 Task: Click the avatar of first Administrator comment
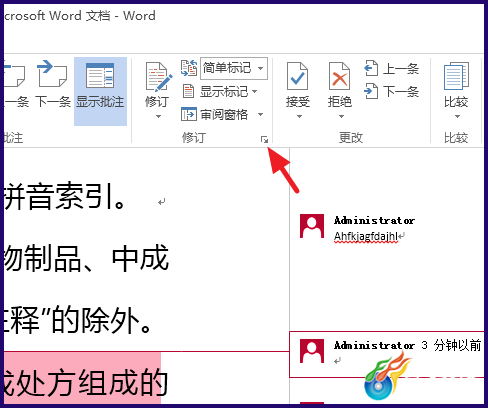click(312, 226)
